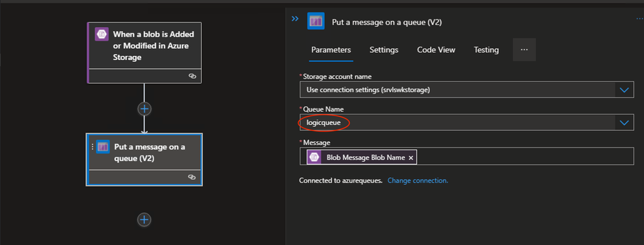Click the queue icon on Put a message node
644x245 pixels.
coord(102,146)
